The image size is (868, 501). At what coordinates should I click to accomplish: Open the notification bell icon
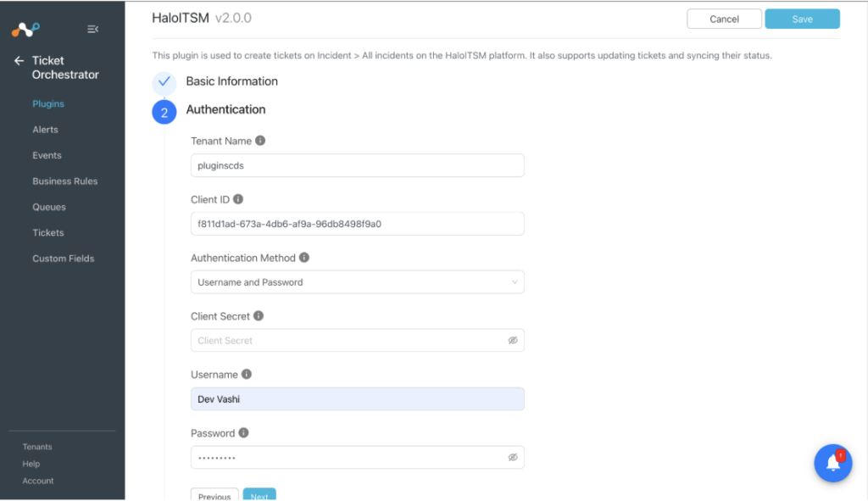[832, 463]
